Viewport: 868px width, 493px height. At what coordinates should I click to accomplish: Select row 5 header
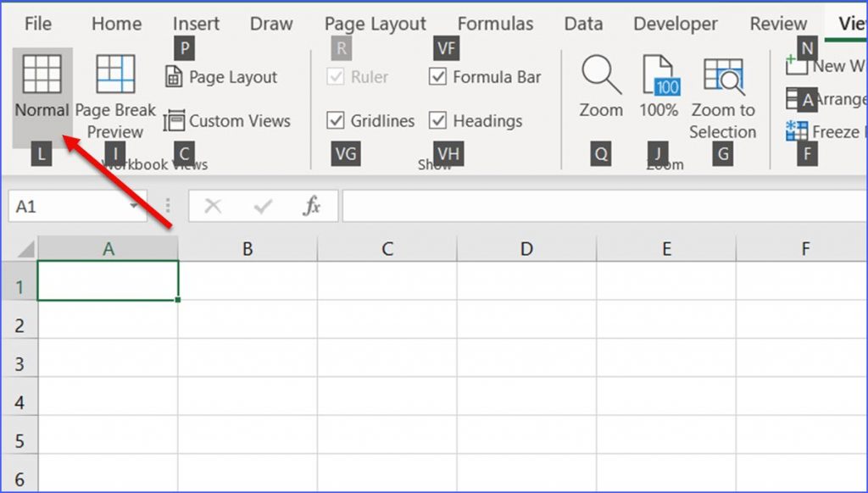pos(19,435)
